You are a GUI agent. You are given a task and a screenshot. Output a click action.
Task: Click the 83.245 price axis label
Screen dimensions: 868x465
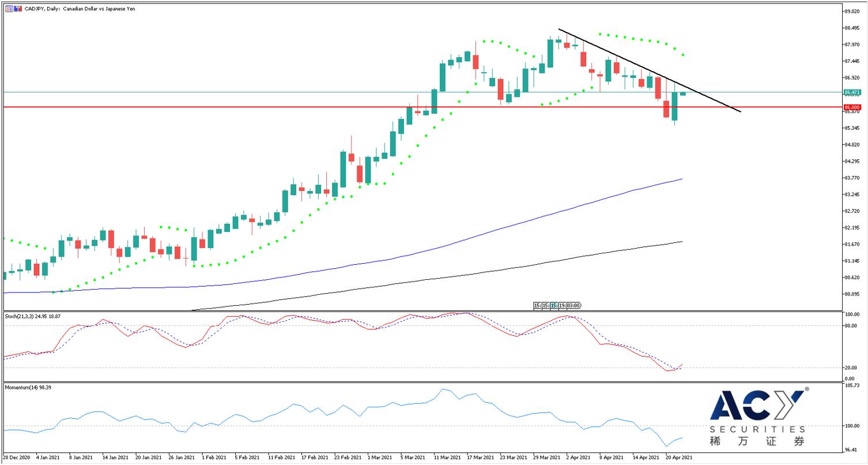click(852, 194)
